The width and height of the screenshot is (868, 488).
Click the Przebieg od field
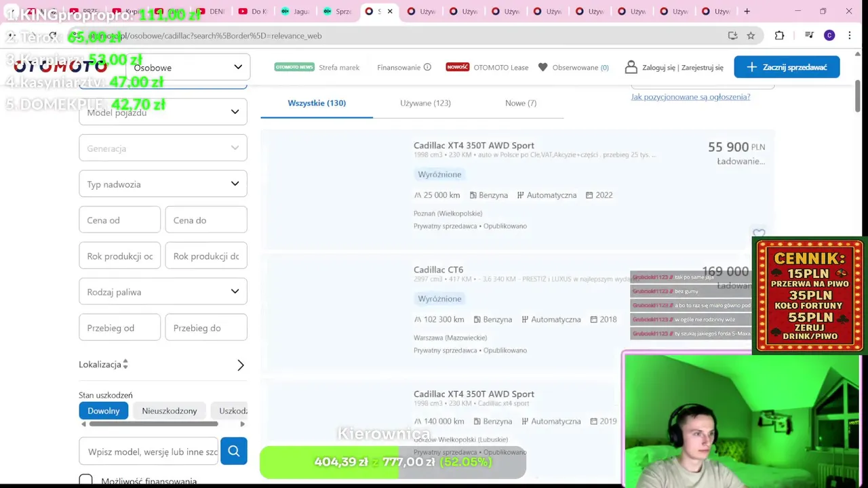point(119,327)
